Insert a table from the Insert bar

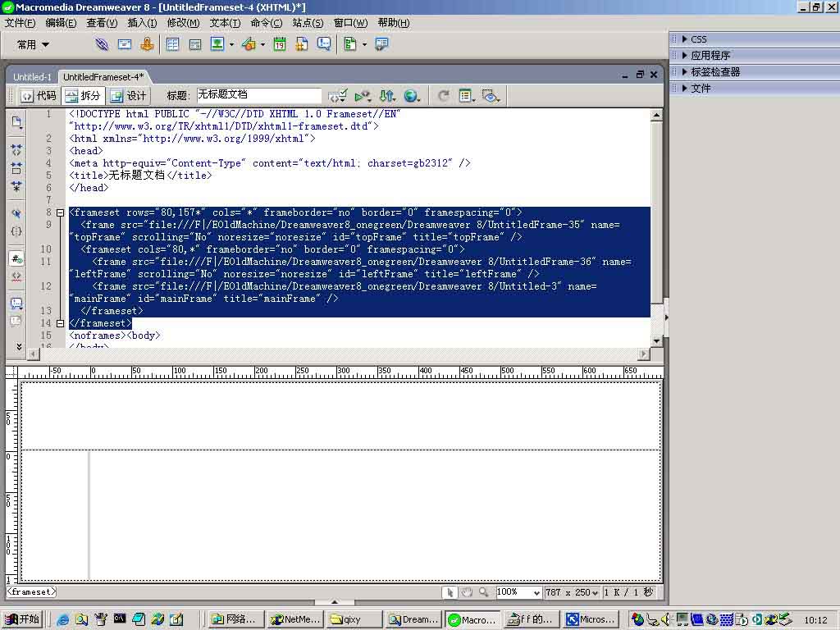172,44
